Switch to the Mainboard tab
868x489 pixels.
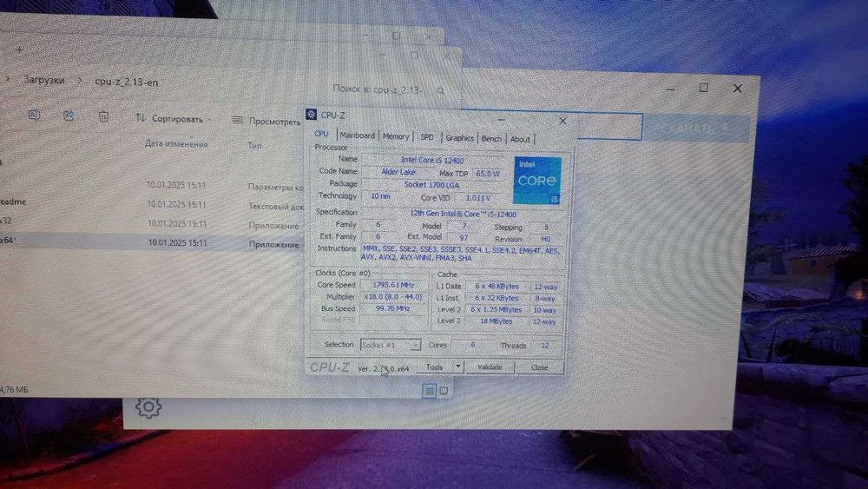pos(357,135)
